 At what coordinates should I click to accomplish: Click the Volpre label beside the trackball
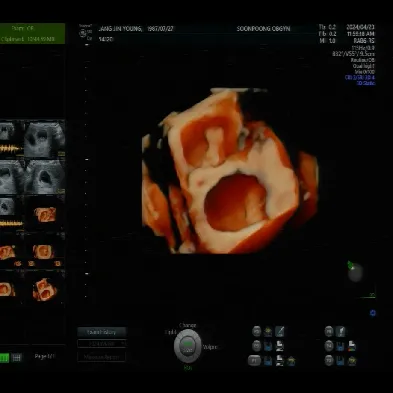210,347
